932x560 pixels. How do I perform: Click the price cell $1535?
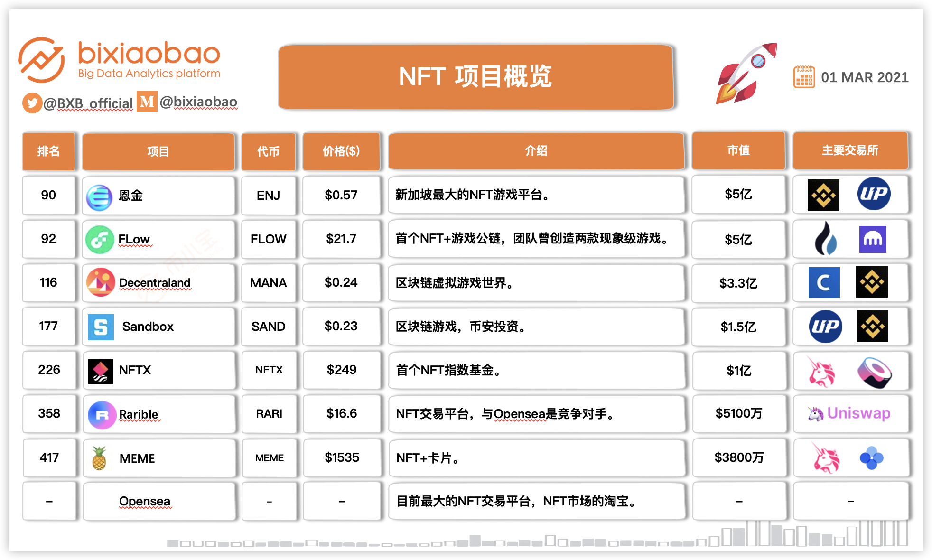coord(342,457)
